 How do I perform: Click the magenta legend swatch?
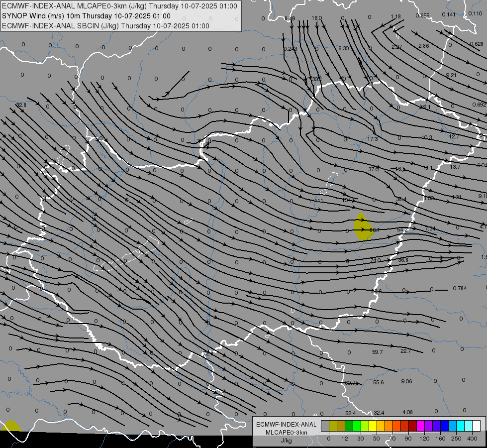[x=420, y=426]
